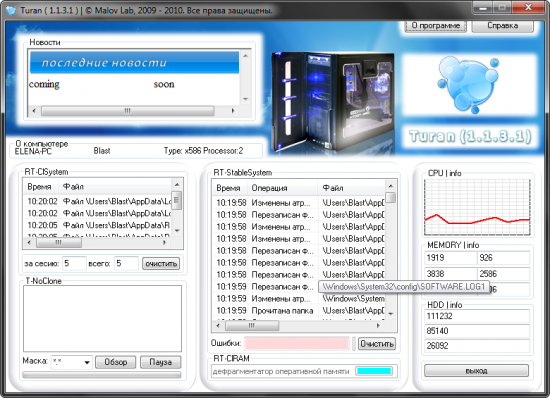The width and height of the screenshot is (550, 398).
Task: Click the memory value 926 field
Action: click(x=503, y=258)
